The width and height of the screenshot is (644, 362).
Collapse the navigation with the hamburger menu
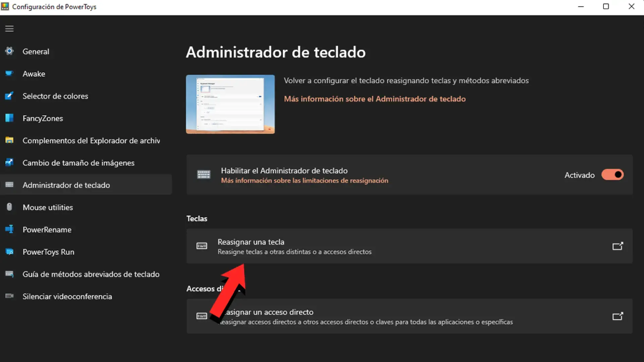click(x=9, y=28)
